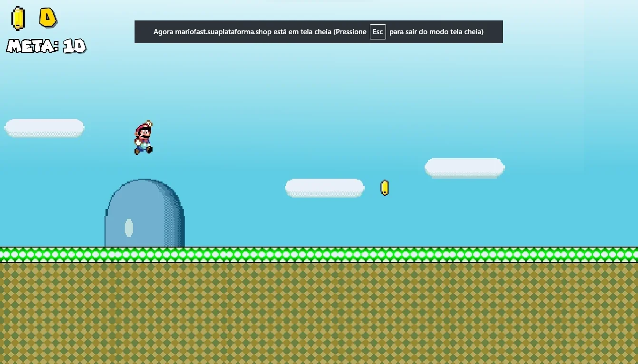Screen dimensions: 638x364
Task: Click the coin counter icon in the HUD
Action: pyautogui.click(x=18, y=19)
